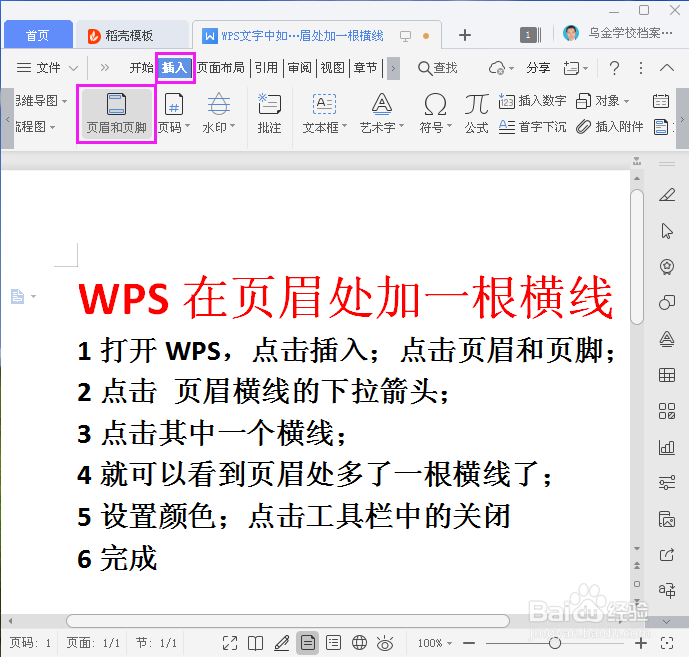Image resolution: width=689 pixels, height=657 pixels.
Task: Zoom out with the minus button
Action: coord(469,643)
